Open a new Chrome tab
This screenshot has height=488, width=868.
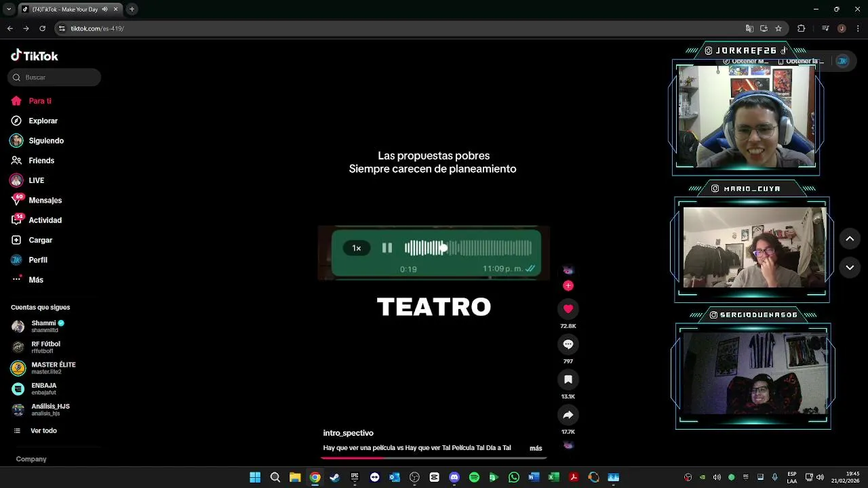[132, 9]
